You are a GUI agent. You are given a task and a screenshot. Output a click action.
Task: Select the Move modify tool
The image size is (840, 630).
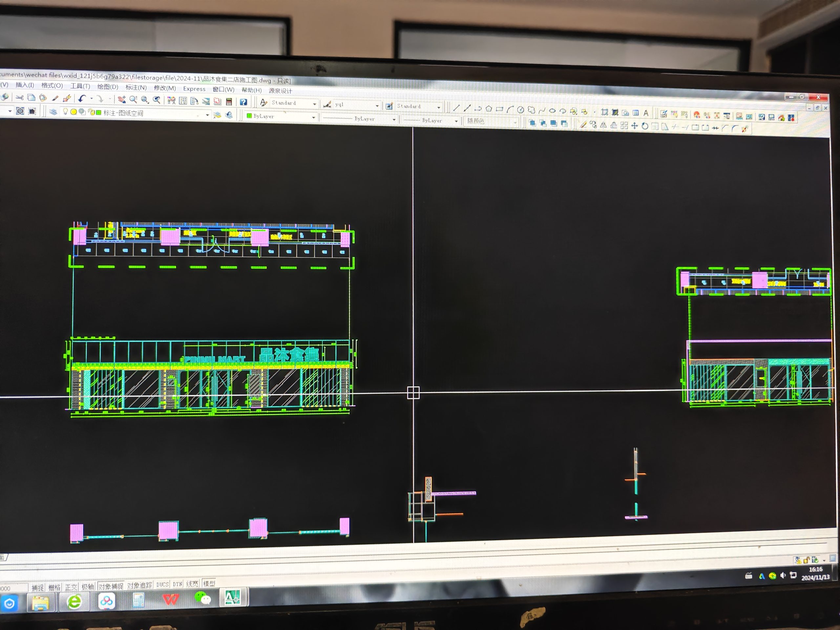coord(634,126)
